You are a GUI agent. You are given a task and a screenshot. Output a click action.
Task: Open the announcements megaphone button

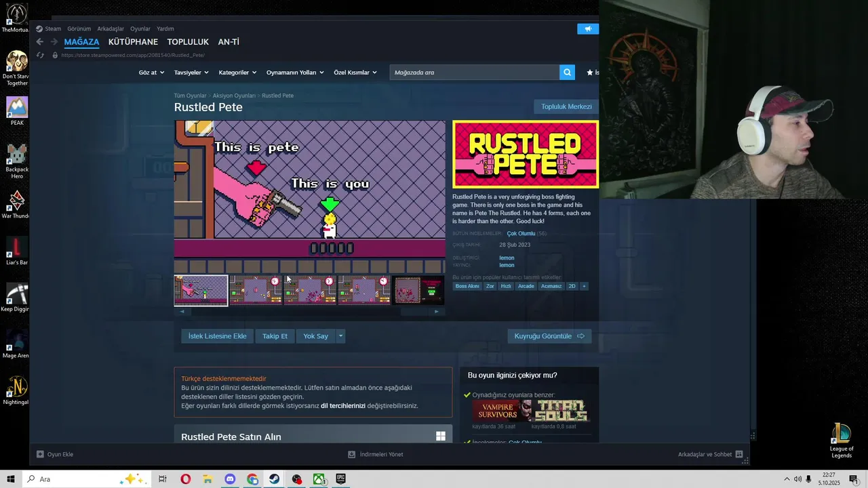click(588, 28)
